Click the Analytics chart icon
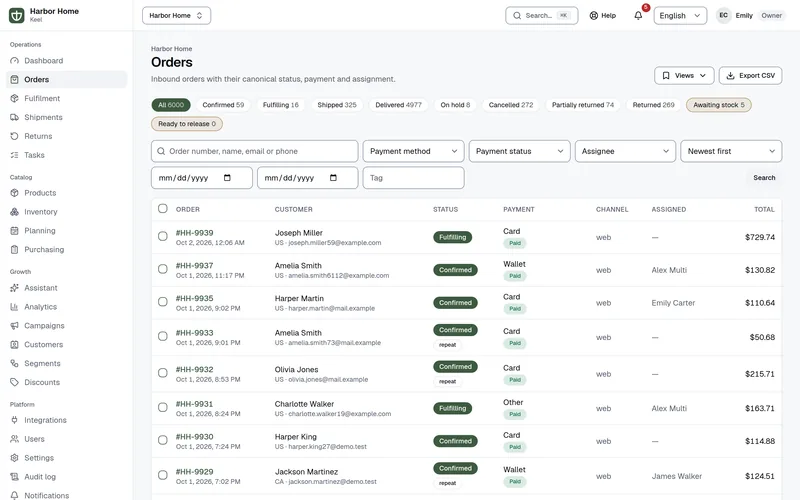The width and height of the screenshot is (800, 500). (x=14, y=307)
